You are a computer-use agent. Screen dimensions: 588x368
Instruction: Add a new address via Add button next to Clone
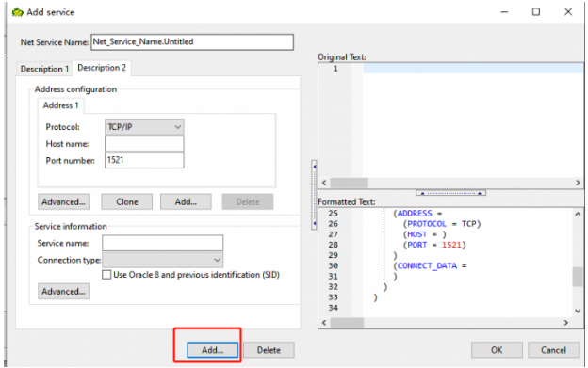(x=186, y=201)
